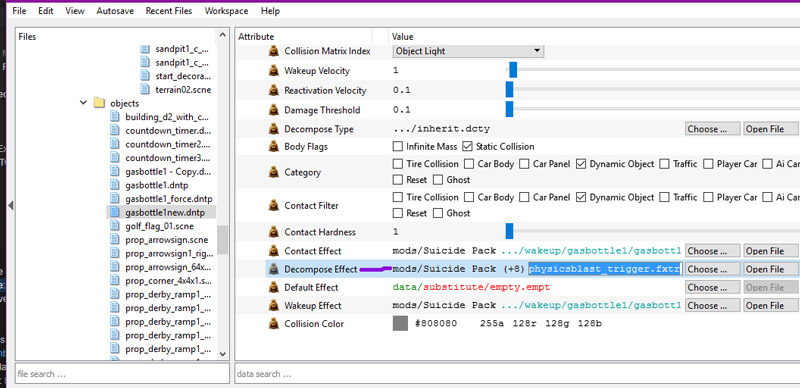
Task: Click the file search input
Action: (122, 374)
